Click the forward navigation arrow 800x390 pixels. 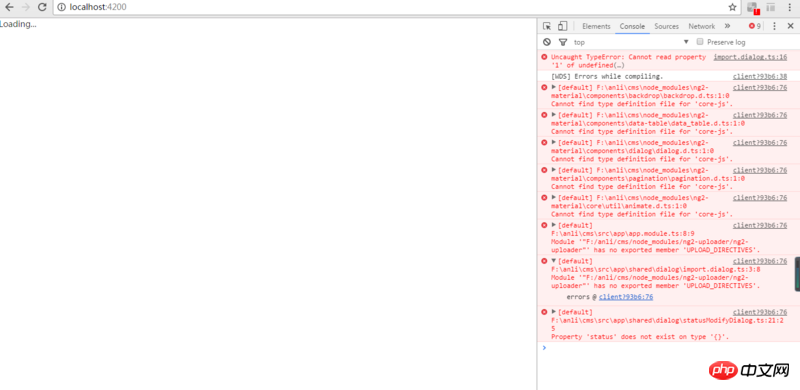[x=26, y=7]
